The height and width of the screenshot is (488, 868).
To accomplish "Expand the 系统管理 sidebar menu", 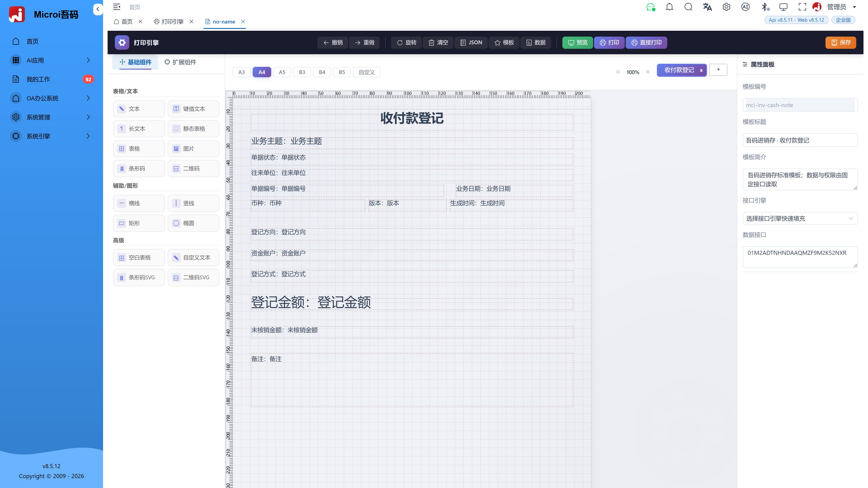I will coord(51,117).
